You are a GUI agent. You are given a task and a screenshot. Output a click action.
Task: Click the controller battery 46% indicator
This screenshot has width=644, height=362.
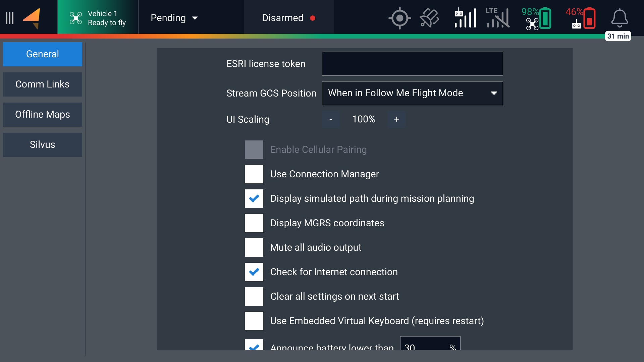coord(581,18)
